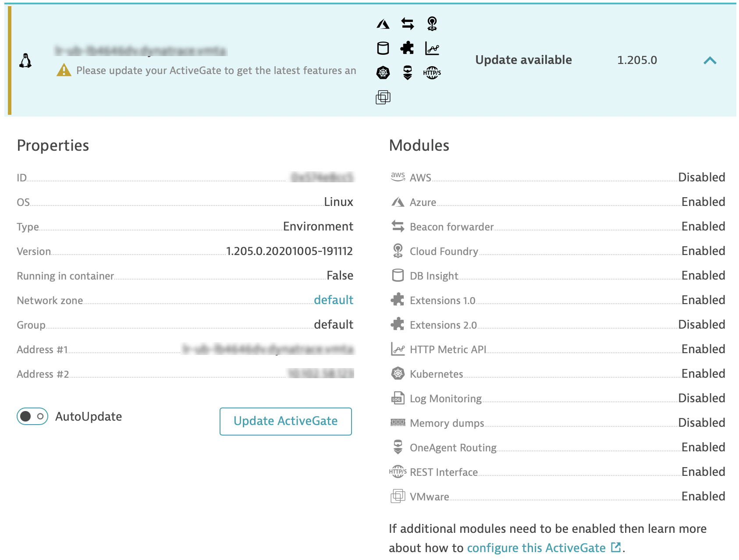Click the Beacon forwarder arrows icon in the header
The width and height of the screenshot is (739, 560).
pyautogui.click(x=408, y=24)
